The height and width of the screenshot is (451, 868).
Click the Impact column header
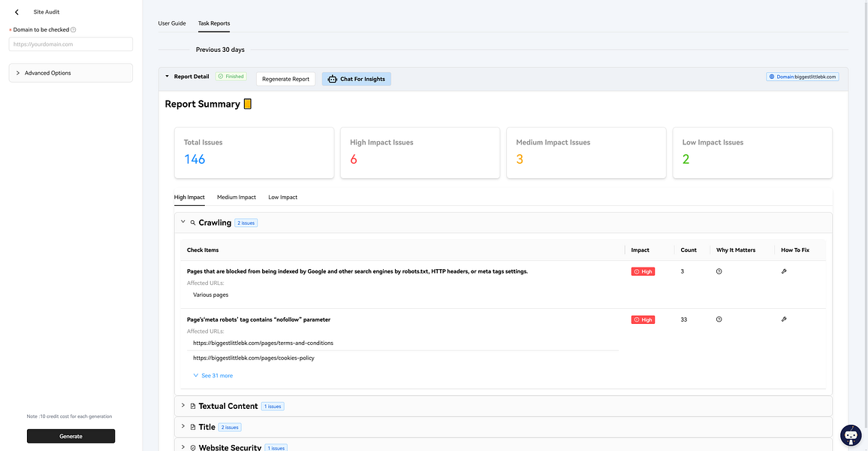[x=640, y=250]
